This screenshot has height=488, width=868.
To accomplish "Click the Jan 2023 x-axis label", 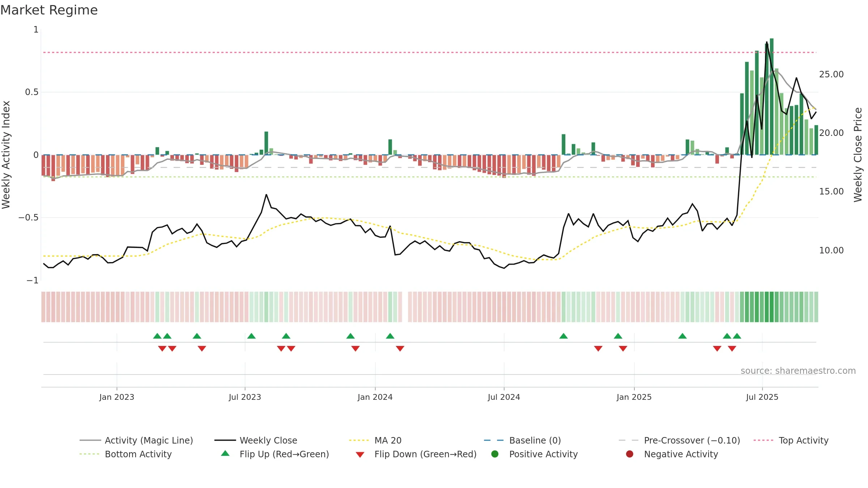I will pos(117,397).
